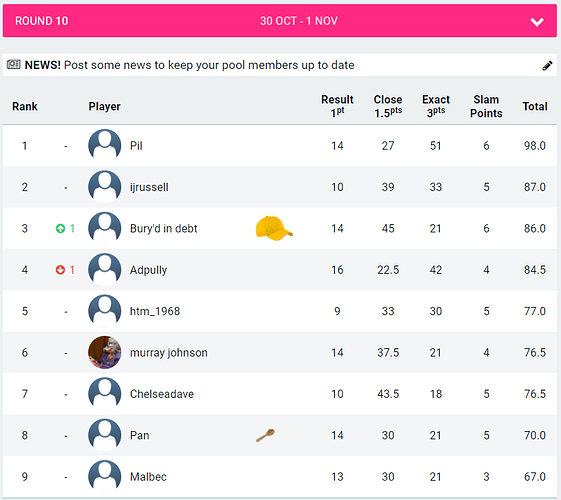Expand the Round 10 dropdown chevron

click(x=537, y=22)
